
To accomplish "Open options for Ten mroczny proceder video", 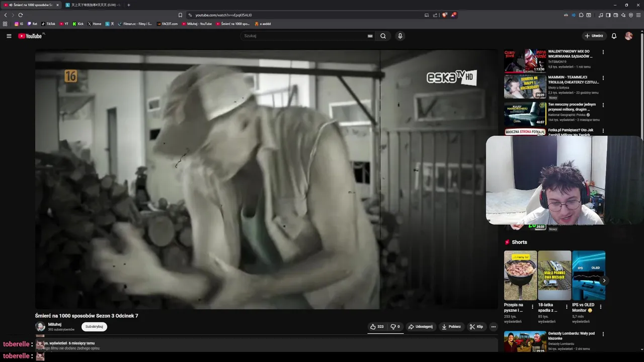I will [603, 105].
